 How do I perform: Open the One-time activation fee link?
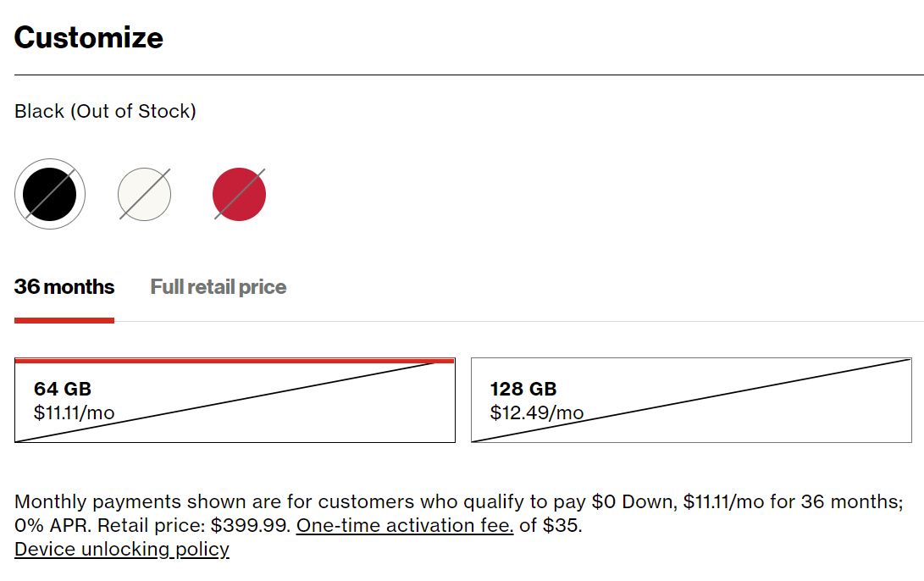405,525
